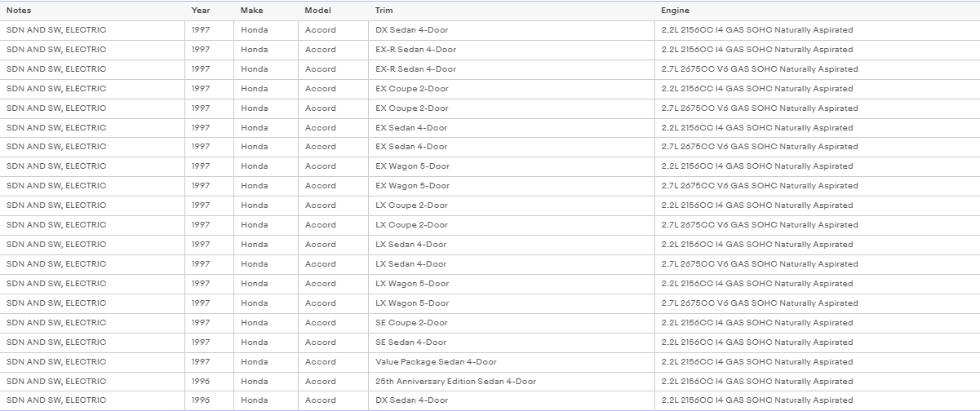980x411 pixels.
Task: Click the engine cell in Value Package Sedan row
Action: point(817,362)
